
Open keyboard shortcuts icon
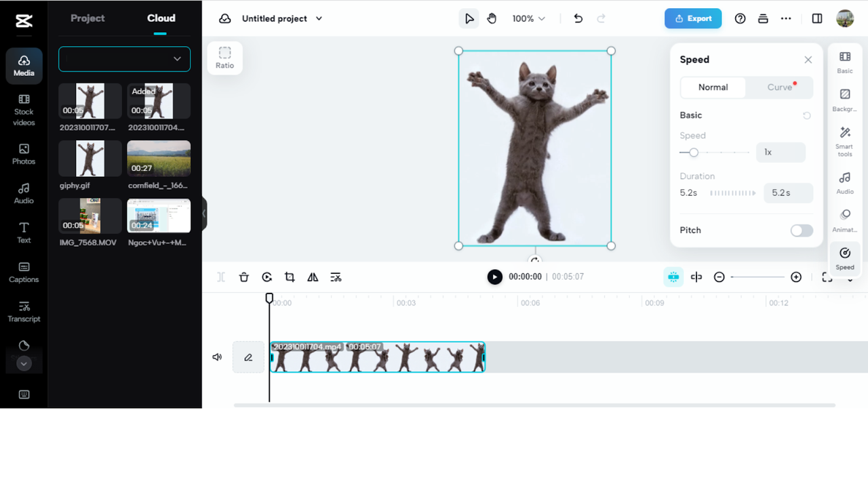point(24,394)
